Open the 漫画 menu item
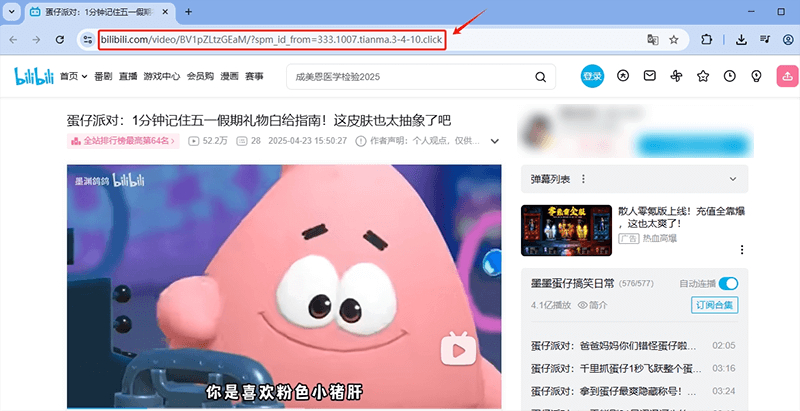Viewport: 800px width, 411px height. [x=230, y=76]
